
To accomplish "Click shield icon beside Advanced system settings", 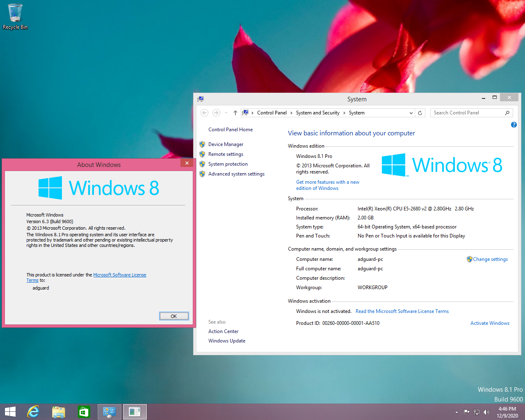I will [x=202, y=174].
